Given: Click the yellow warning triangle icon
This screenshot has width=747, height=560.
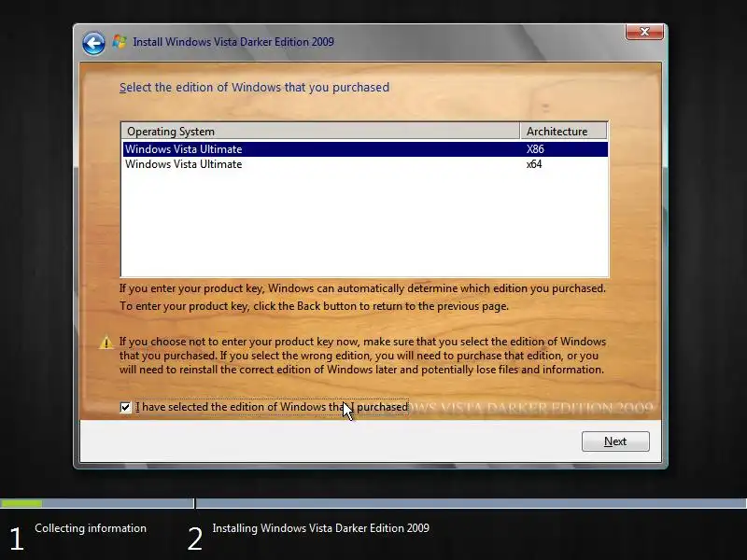Looking at the screenshot, I should (106, 343).
